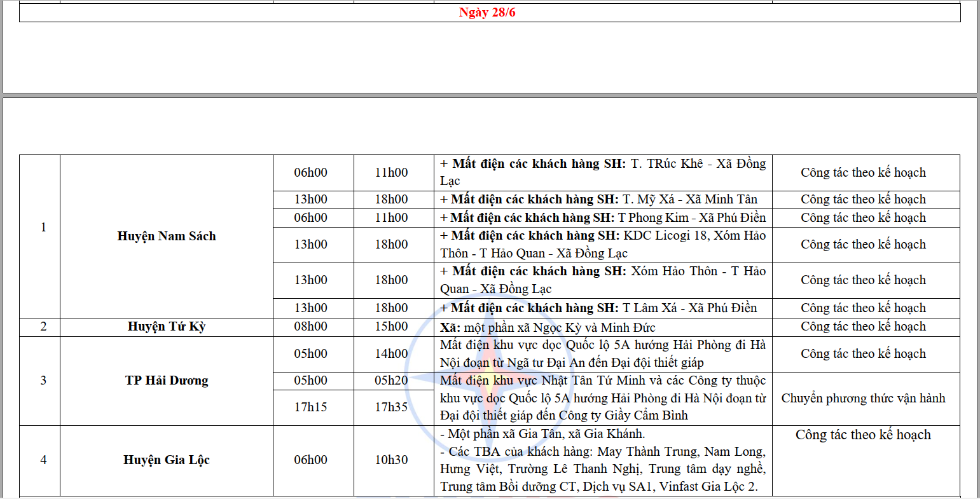Click row number 4 beside Huyện Gia Lộc
Image resolution: width=980 pixels, height=499 pixels.
coord(43,460)
